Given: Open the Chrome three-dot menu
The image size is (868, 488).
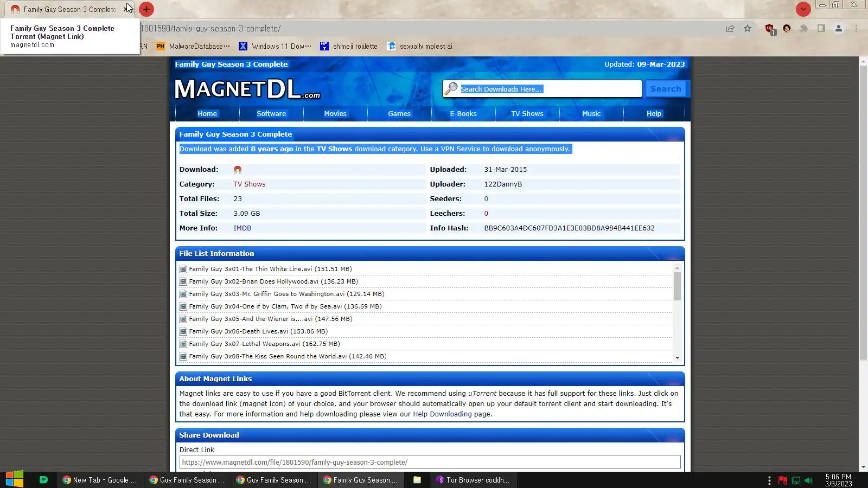Looking at the screenshot, I should [856, 29].
